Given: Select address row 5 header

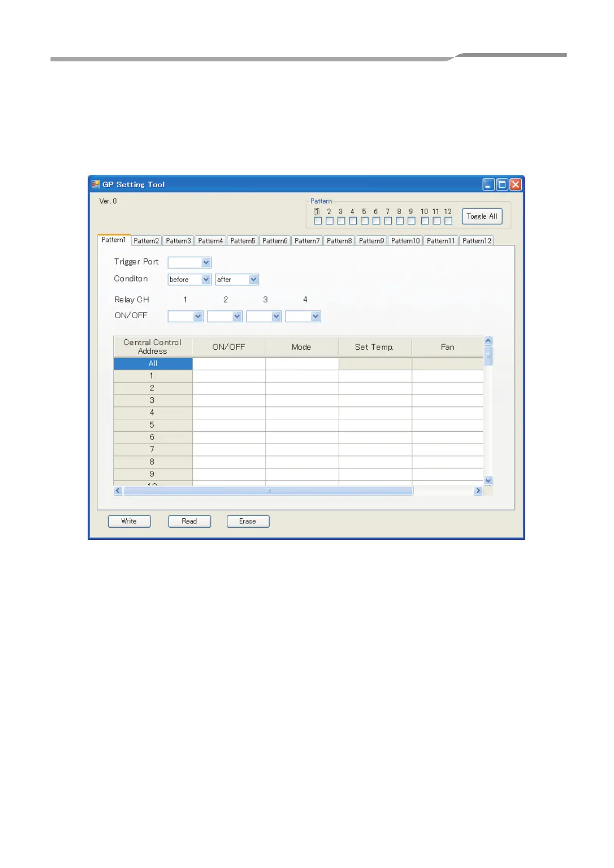Looking at the screenshot, I should [153, 425].
